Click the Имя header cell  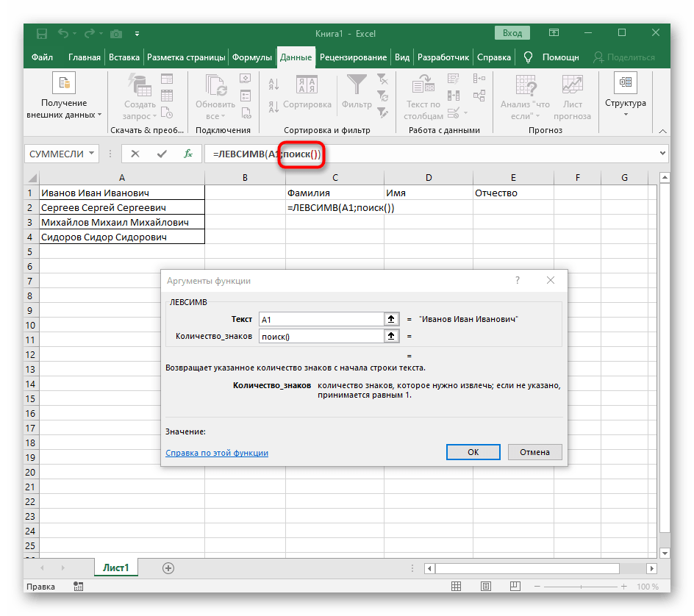pyautogui.click(x=429, y=193)
